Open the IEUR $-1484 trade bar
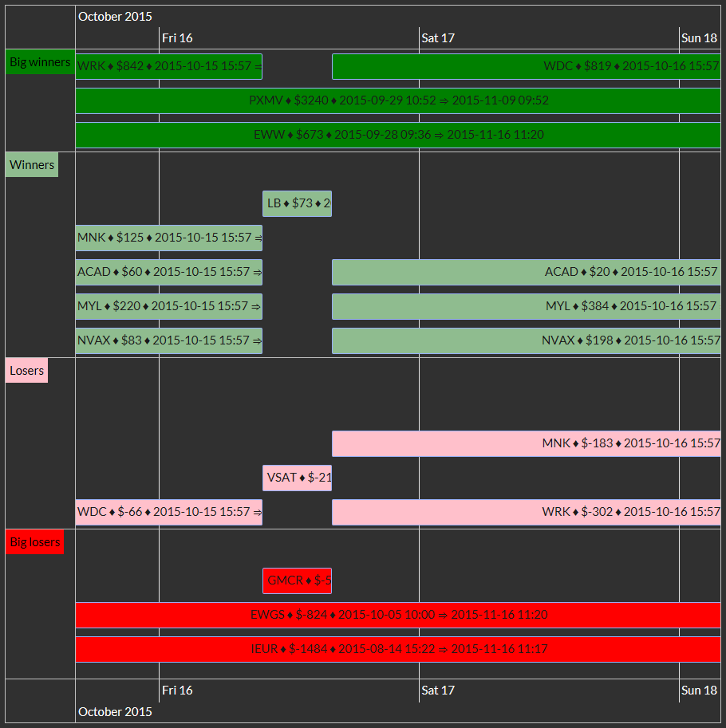This screenshot has width=726, height=728. 398,650
